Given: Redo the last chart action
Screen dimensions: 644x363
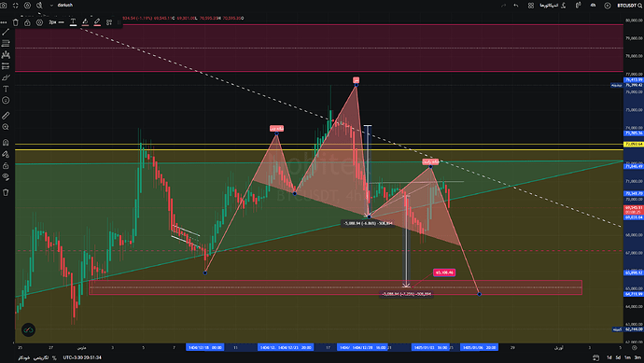Looking at the screenshot, I should tap(504, 6).
